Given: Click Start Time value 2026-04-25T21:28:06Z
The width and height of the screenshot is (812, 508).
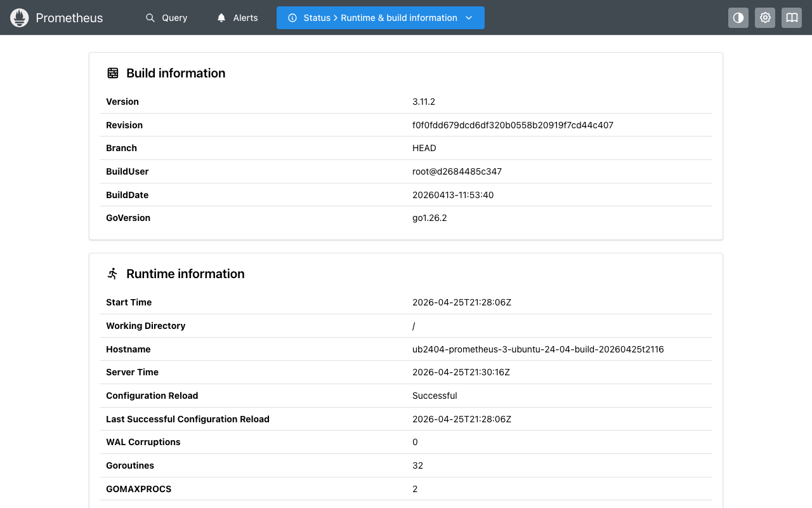Looking at the screenshot, I should pos(462,302).
